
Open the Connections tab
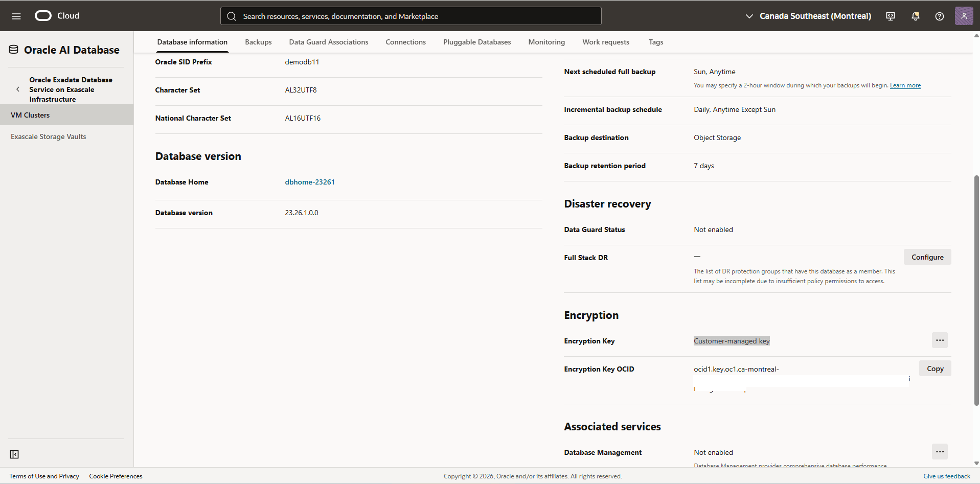click(406, 42)
